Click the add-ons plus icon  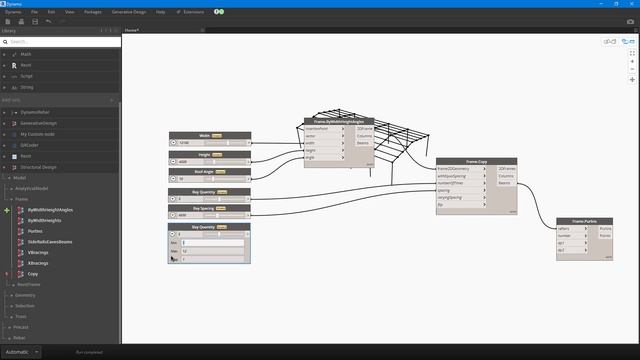(111, 100)
